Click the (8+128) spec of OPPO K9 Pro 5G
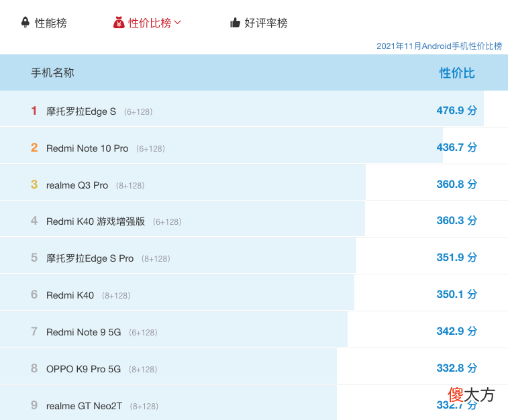 click(143, 370)
